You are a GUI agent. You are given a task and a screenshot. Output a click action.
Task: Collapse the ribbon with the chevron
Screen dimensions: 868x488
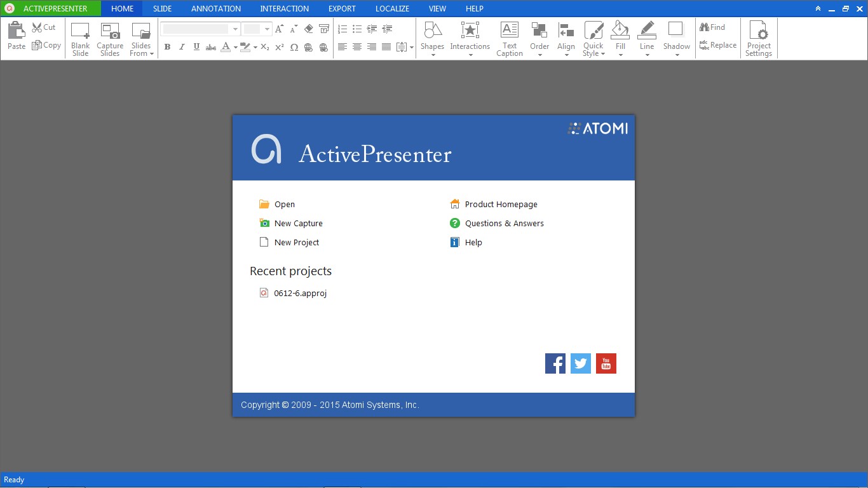click(x=818, y=8)
